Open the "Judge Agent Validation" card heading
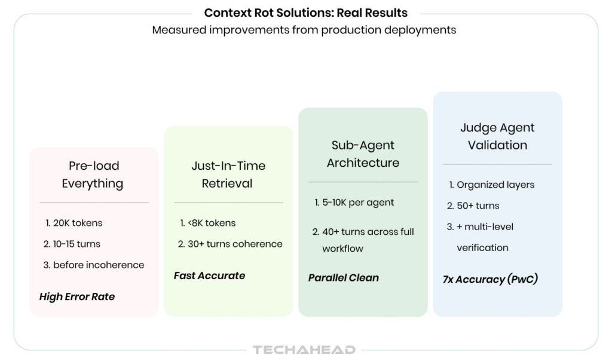 (497, 136)
